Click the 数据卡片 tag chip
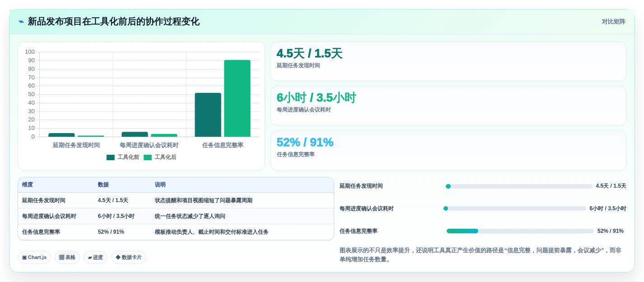The width and height of the screenshot is (644, 282). click(x=129, y=257)
